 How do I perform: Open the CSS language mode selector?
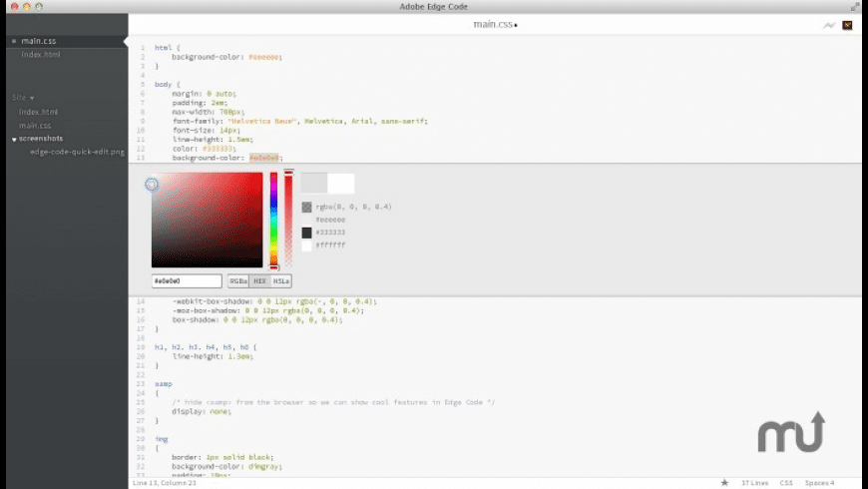(786, 482)
